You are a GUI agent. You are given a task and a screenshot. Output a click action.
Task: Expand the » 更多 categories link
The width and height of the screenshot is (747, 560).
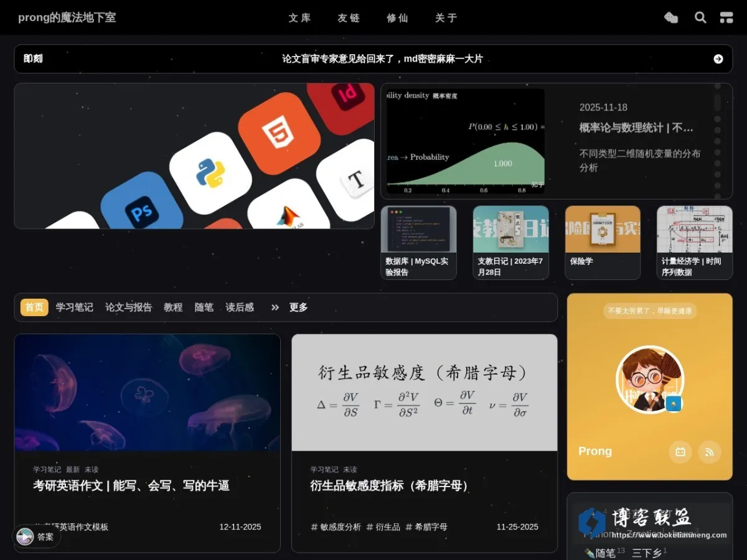coord(289,307)
